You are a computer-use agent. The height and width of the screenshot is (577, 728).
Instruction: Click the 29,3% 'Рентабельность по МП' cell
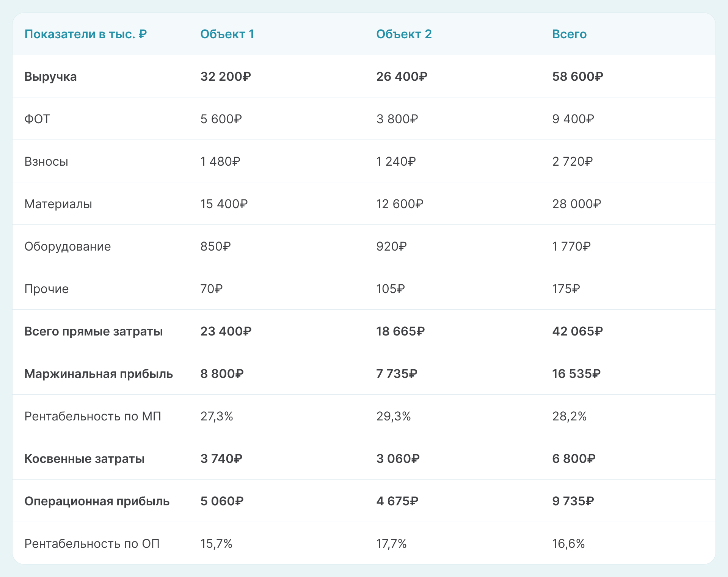tap(393, 416)
